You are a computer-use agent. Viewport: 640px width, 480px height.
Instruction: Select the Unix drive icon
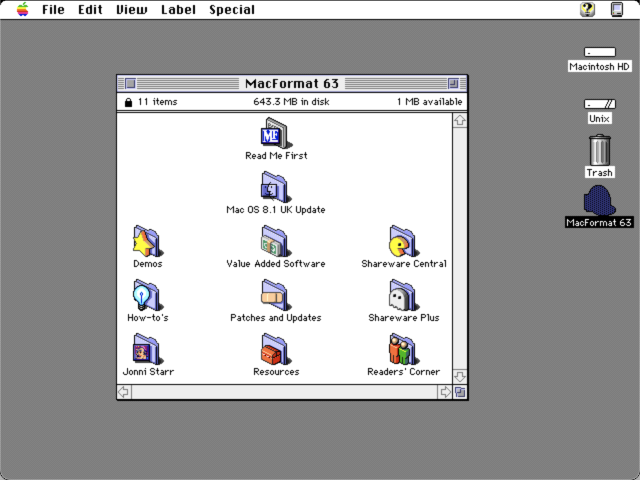[x=600, y=104]
